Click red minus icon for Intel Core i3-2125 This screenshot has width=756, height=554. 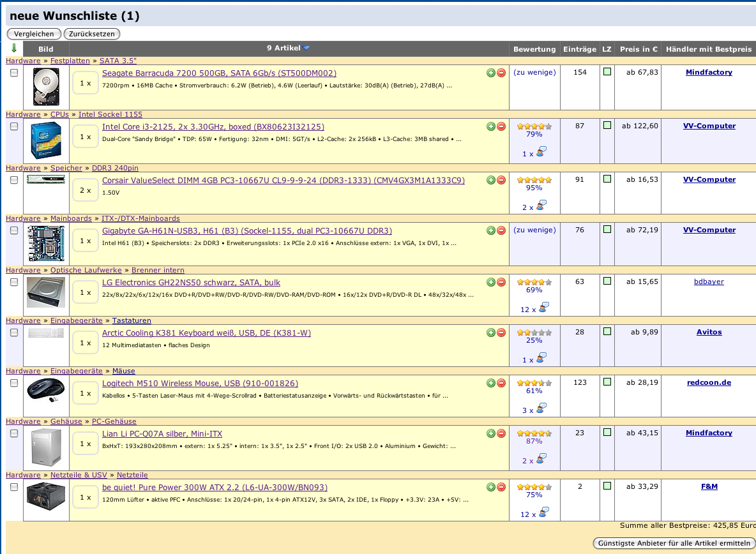point(501,126)
